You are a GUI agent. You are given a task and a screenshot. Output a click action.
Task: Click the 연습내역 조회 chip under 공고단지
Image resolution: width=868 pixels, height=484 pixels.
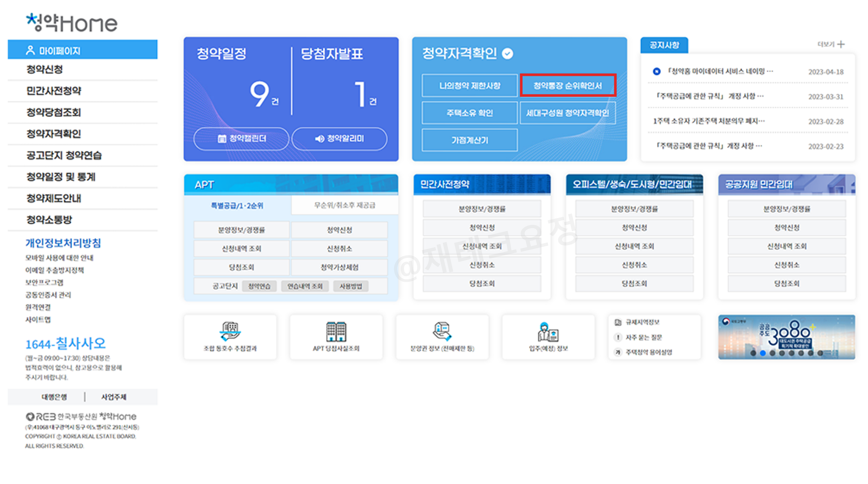click(x=304, y=286)
